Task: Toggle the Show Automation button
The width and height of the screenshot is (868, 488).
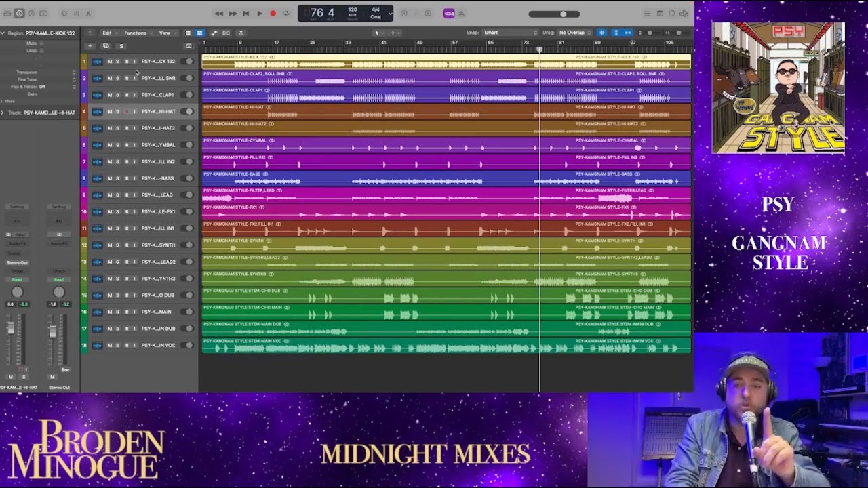Action: point(214,33)
